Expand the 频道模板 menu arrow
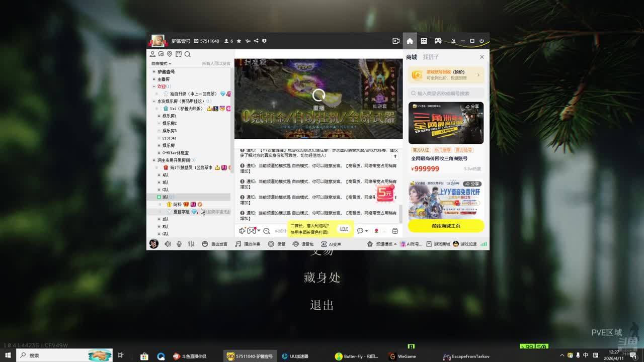644x362 pixels. 395,244
